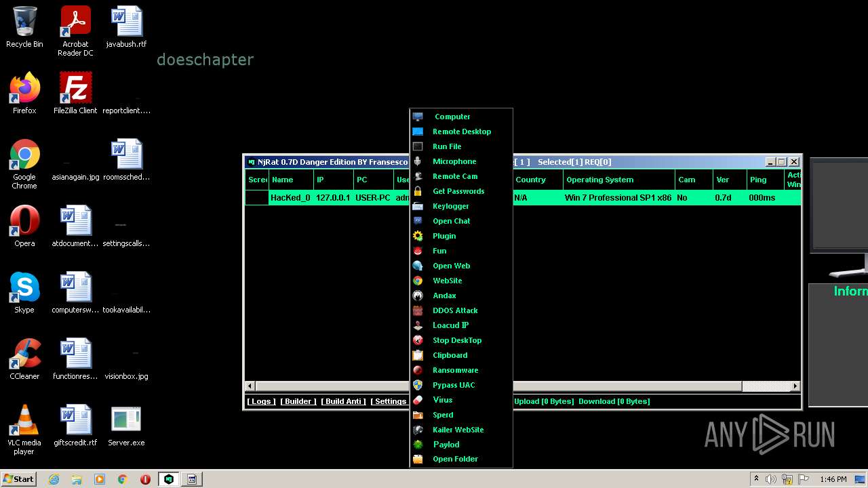Screen dimensions: 868x488
Task: Click the Chrome icon beside WebSite
Action: pos(418,281)
